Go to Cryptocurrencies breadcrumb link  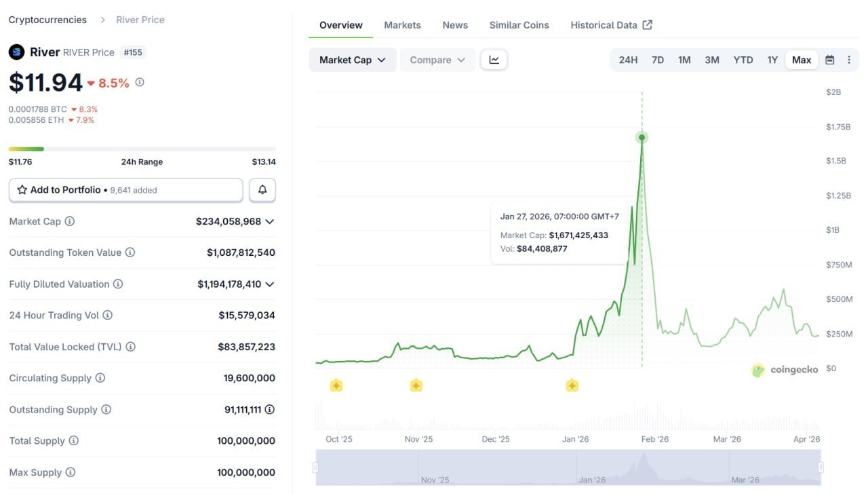[x=47, y=20]
